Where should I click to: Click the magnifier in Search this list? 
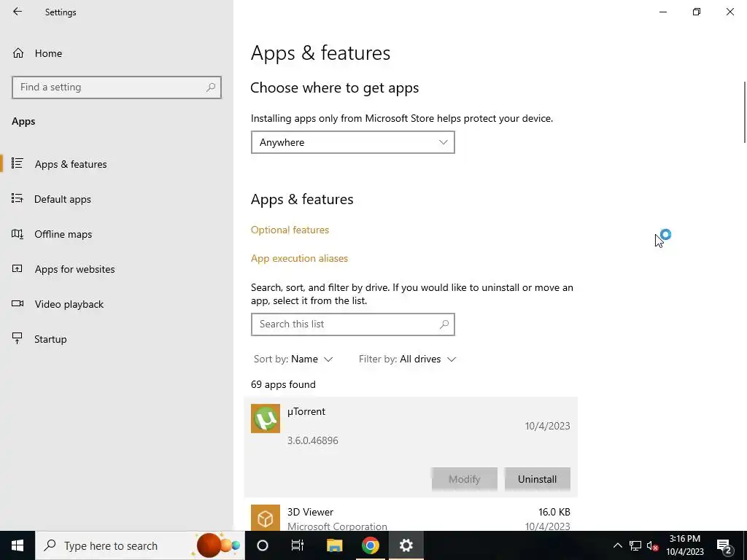pyautogui.click(x=444, y=324)
